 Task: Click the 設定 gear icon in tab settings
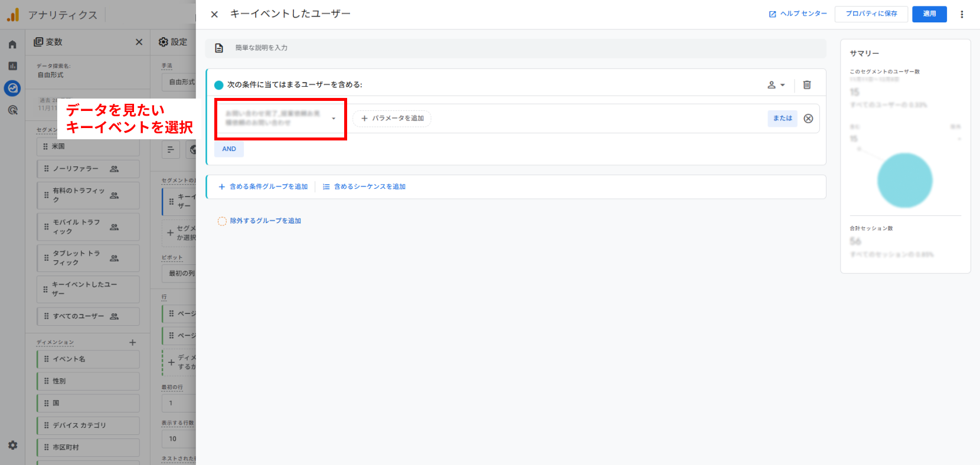coord(164,42)
